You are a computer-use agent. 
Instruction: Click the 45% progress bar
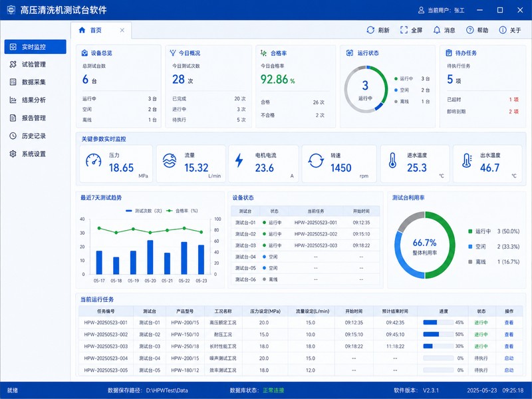pyautogui.click(x=438, y=323)
